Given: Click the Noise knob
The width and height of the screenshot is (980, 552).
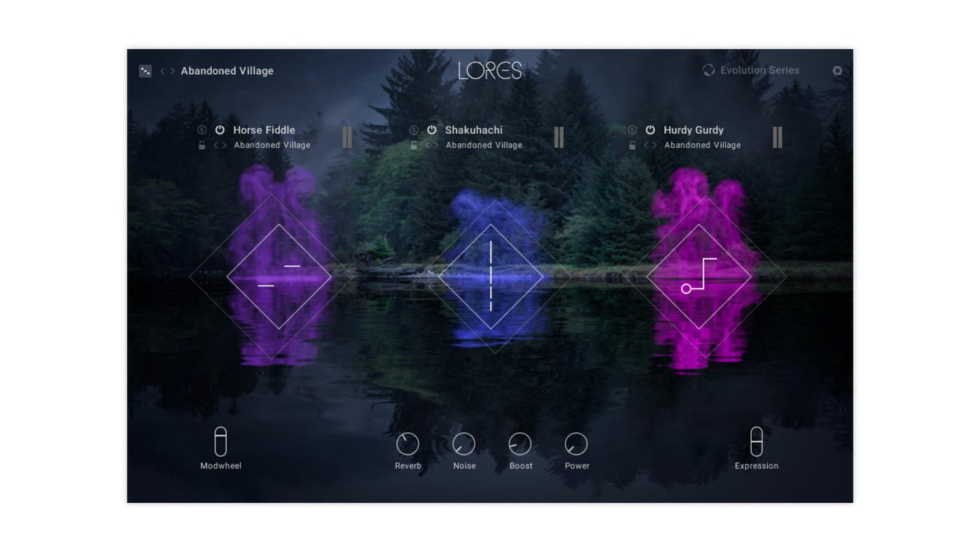Looking at the screenshot, I should (464, 443).
